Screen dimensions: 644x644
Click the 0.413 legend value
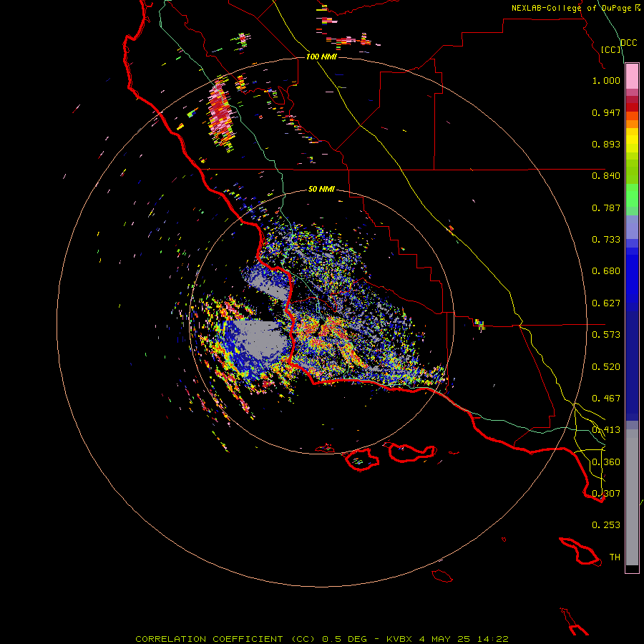(606, 430)
